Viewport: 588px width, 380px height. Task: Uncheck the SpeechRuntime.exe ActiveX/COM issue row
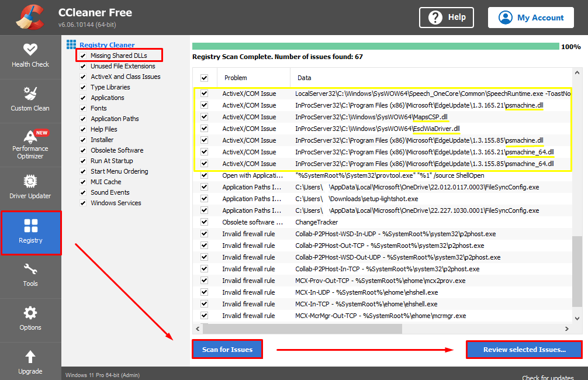[x=204, y=94]
